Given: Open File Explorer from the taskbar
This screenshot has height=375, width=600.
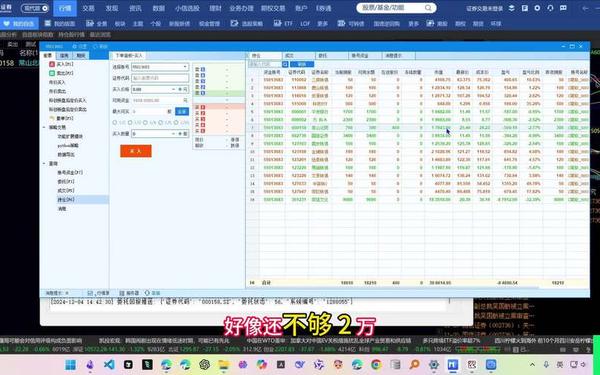Looking at the screenshot, I should coord(223,365).
